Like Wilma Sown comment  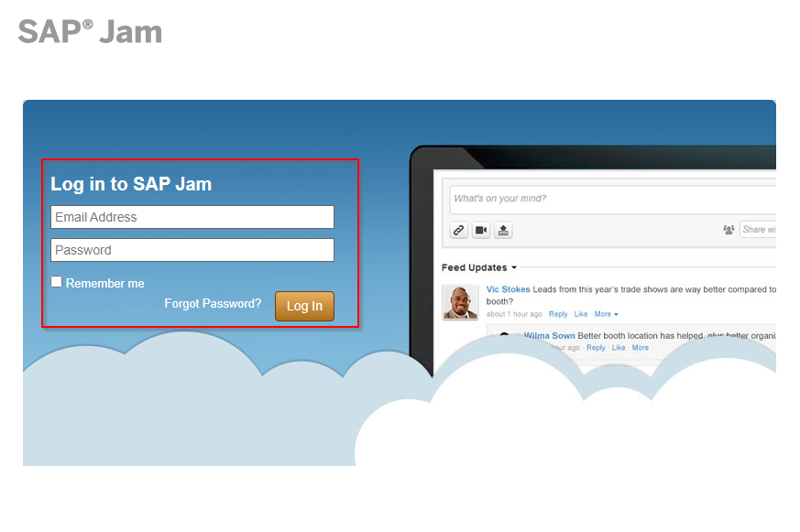(x=619, y=348)
